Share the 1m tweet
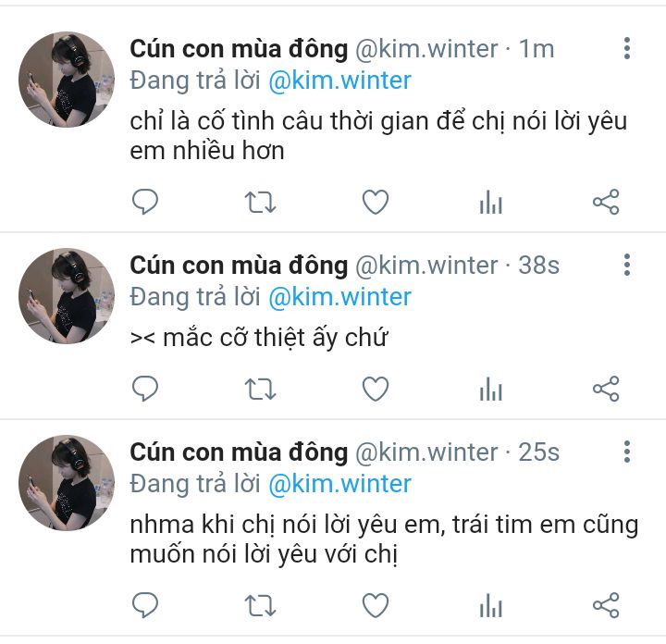Viewport: 666px width, 644px height. [606, 202]
